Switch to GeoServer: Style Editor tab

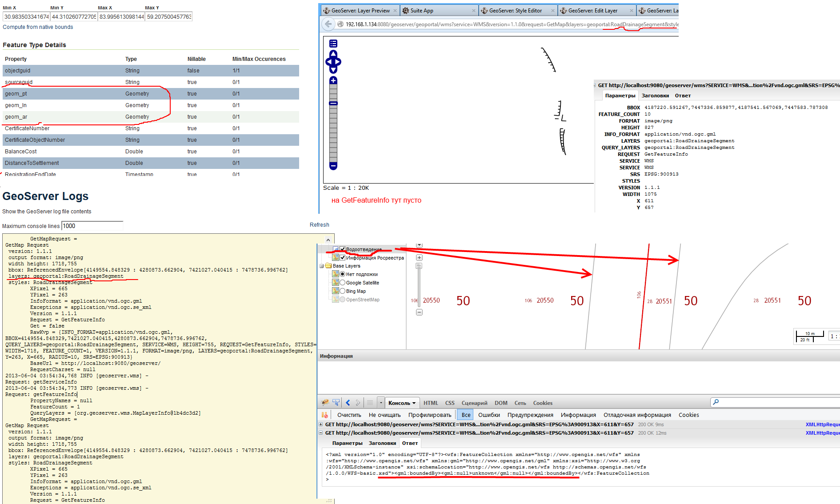(x=516, y=11)
